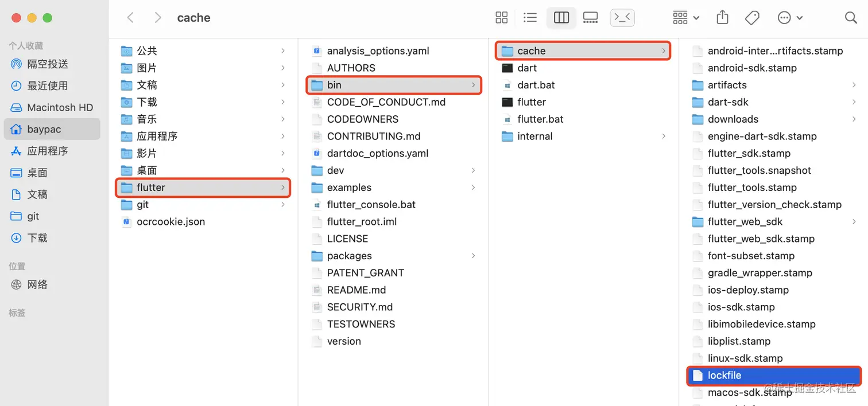Switch to icon view in toolbar

501,18
